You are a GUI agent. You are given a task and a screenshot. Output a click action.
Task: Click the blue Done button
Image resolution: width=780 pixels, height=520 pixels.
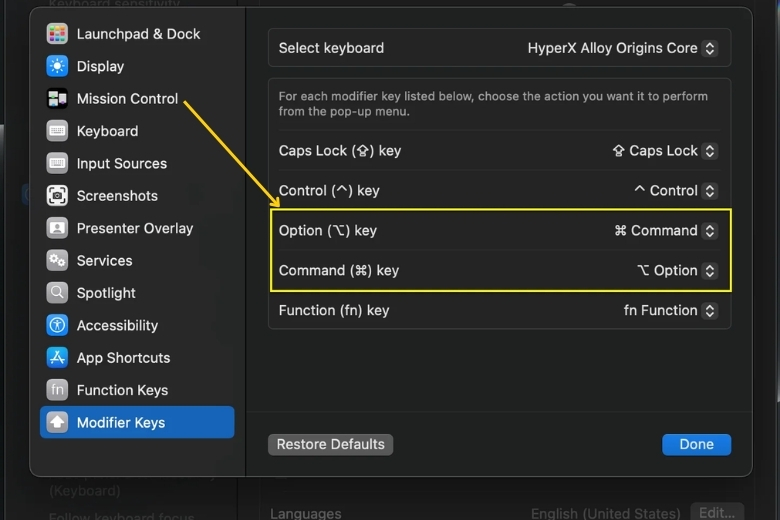click(x=696, y=444)
